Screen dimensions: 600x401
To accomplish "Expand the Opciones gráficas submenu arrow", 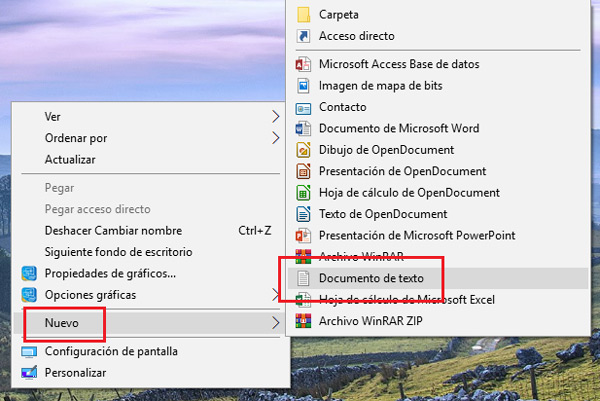I will (x=276, y=295).
